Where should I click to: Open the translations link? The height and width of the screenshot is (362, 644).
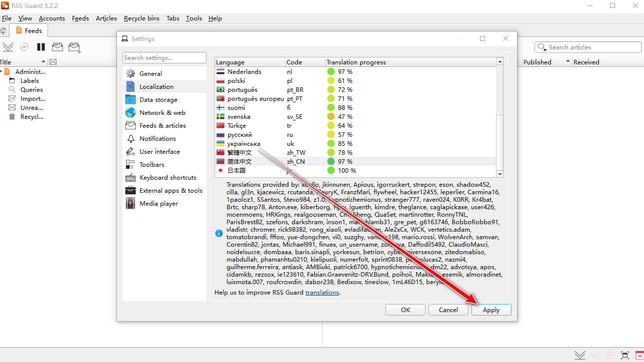(x=322, y=292)
